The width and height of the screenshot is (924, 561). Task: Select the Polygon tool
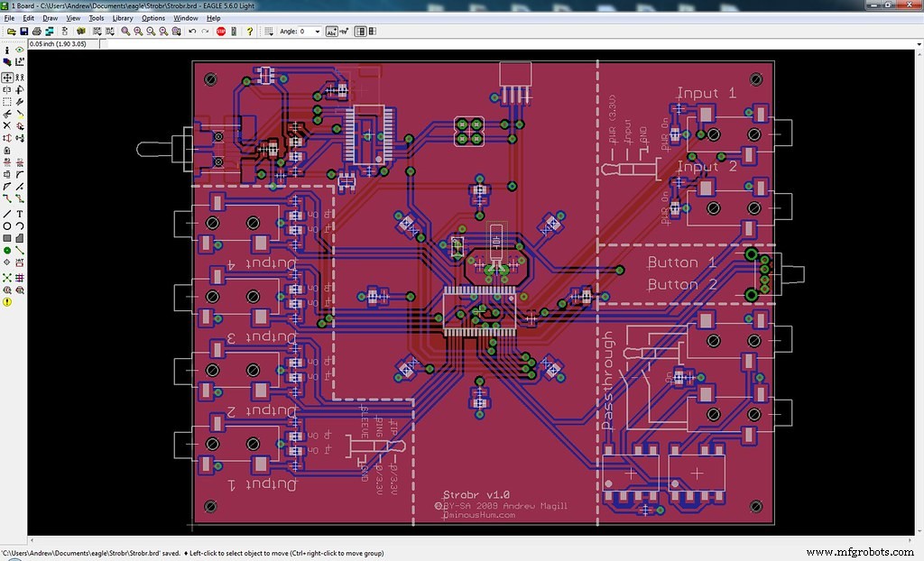(x=20, y=237)
